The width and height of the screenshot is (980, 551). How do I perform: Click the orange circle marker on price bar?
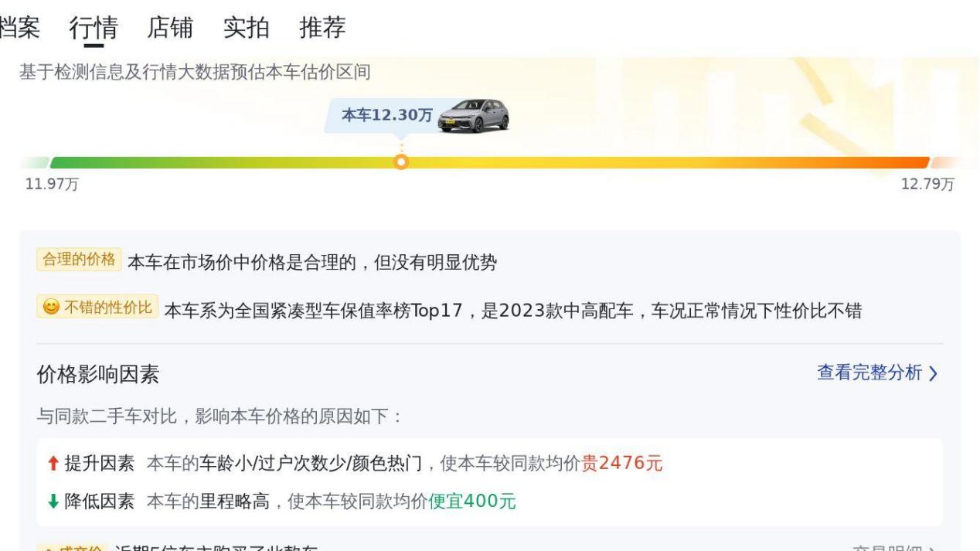(400, 162)
